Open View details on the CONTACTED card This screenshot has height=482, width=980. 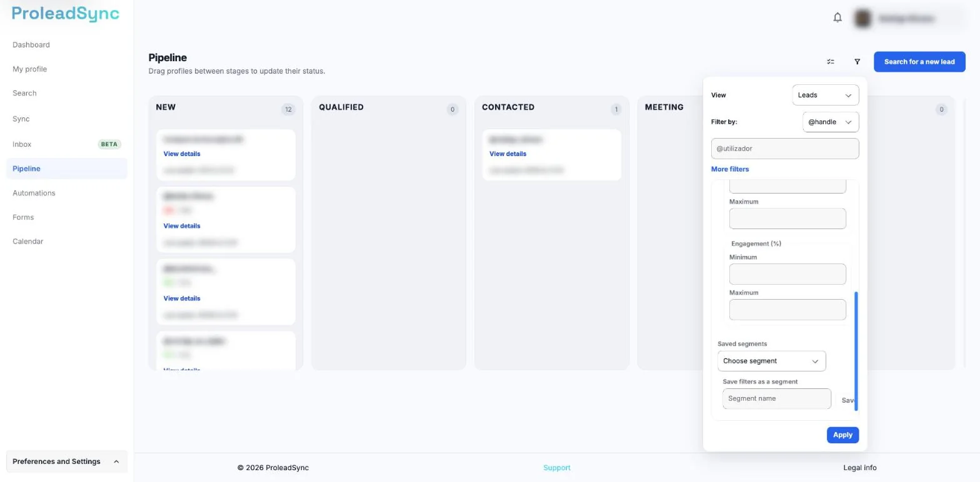click(x=507, y=154)
